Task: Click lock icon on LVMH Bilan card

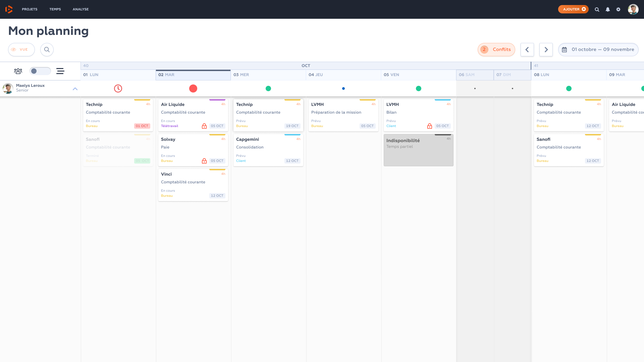Action: 430,126
